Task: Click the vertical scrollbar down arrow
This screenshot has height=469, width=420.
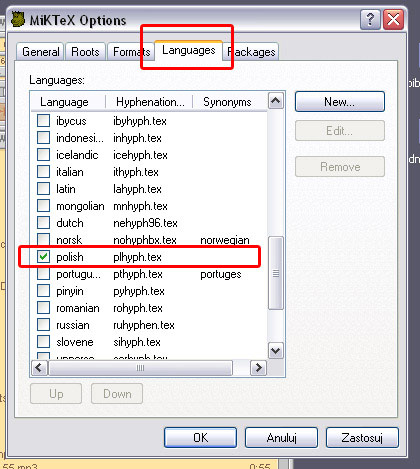Action: point(276,350)
